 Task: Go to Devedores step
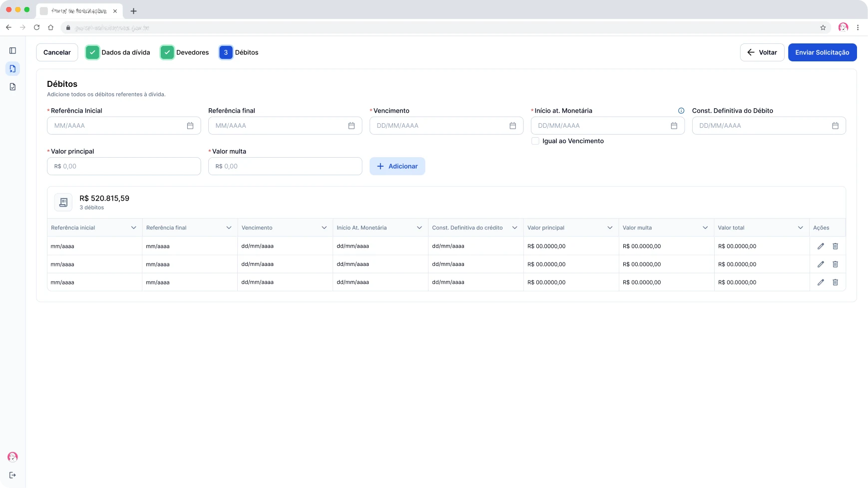[185, 52]
